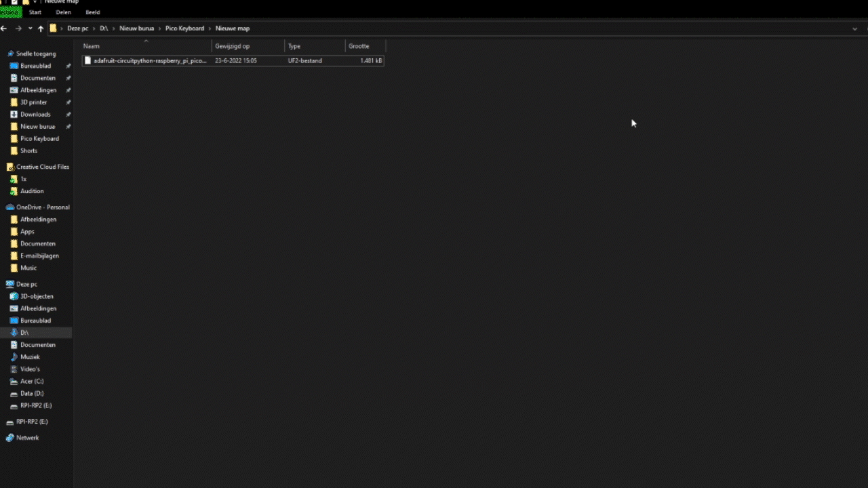Click Nieuwe map in the breadcrumb

[233, 28]
